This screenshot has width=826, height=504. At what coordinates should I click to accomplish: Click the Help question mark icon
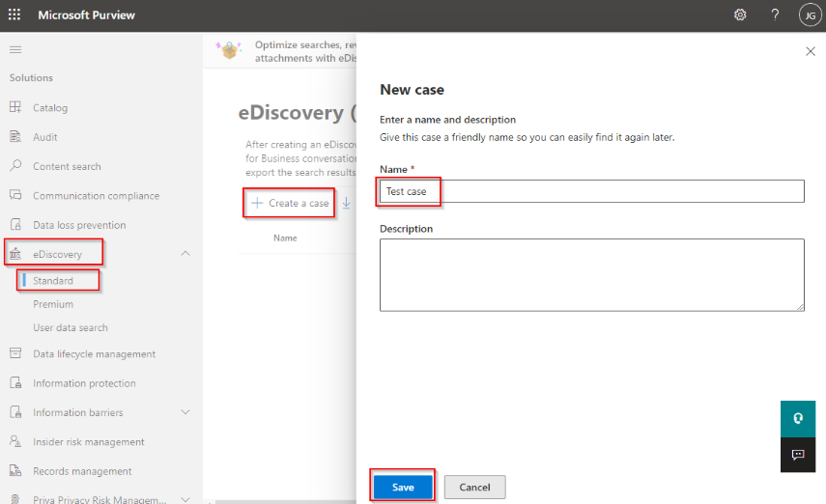[x=775, y=14]
